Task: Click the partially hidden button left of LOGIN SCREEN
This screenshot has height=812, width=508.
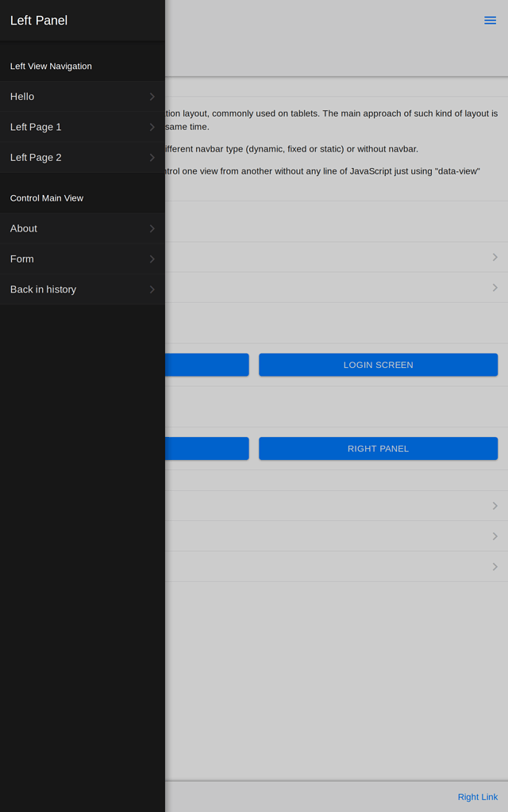Action: coord(207,365)
